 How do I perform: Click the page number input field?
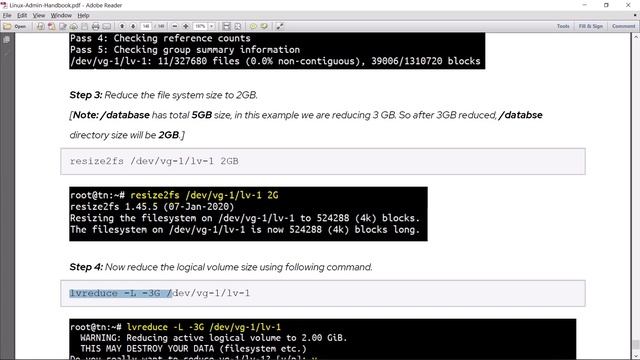click(x=146, y=27)
